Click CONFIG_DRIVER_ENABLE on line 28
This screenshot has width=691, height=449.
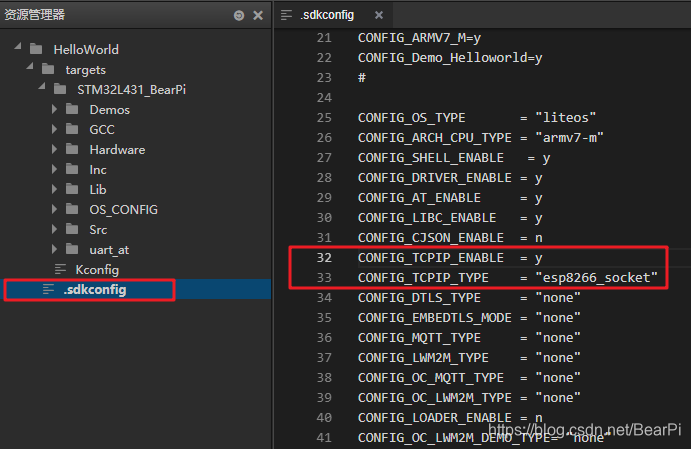tap(435, 178)
